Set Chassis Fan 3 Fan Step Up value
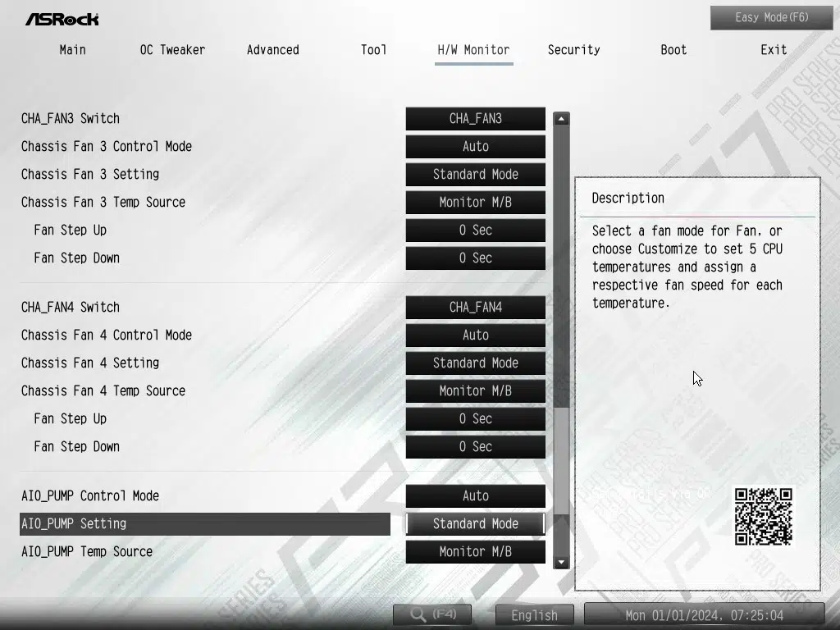Viewport: 840px width, 630px height. pos(475,231)
